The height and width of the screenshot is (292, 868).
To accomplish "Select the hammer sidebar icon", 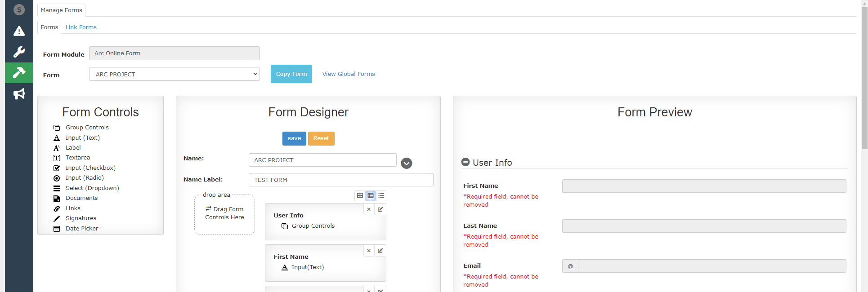I will click(19, 72).
